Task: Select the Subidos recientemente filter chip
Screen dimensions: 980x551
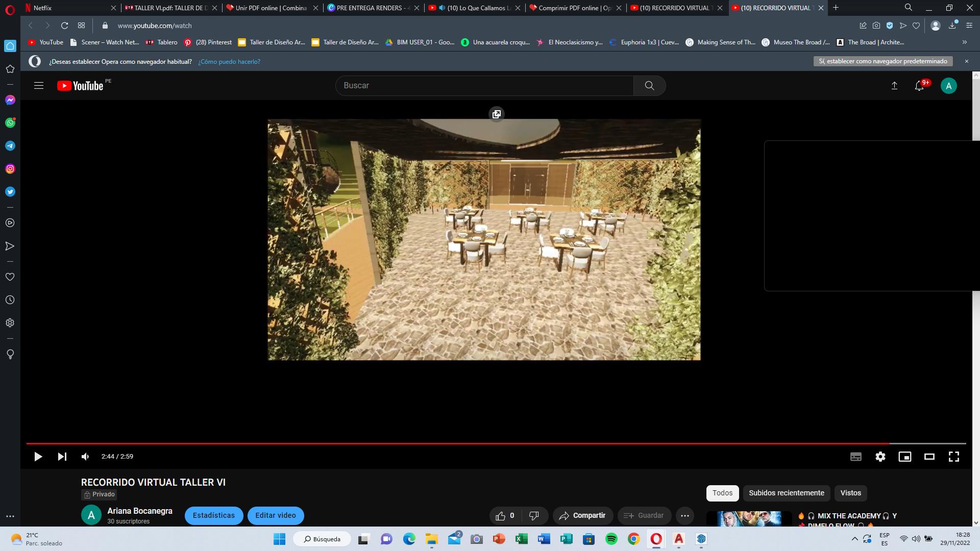Action: click(x=786, y=493)
